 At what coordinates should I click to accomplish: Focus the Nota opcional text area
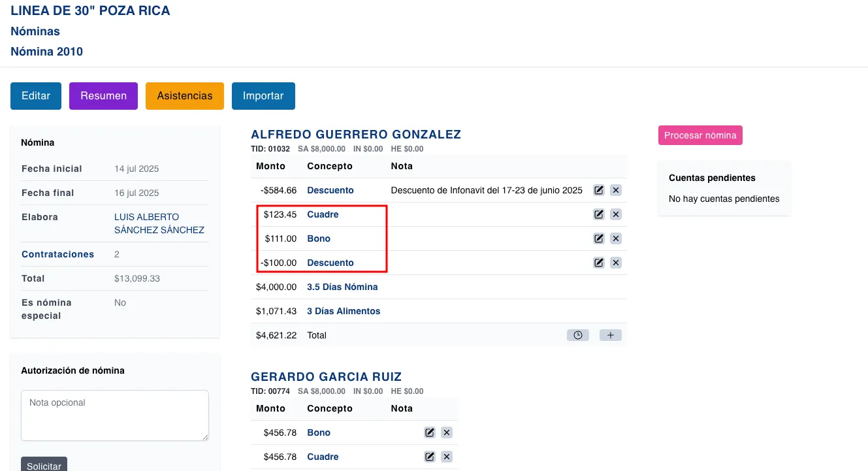[x=115, y=415]
